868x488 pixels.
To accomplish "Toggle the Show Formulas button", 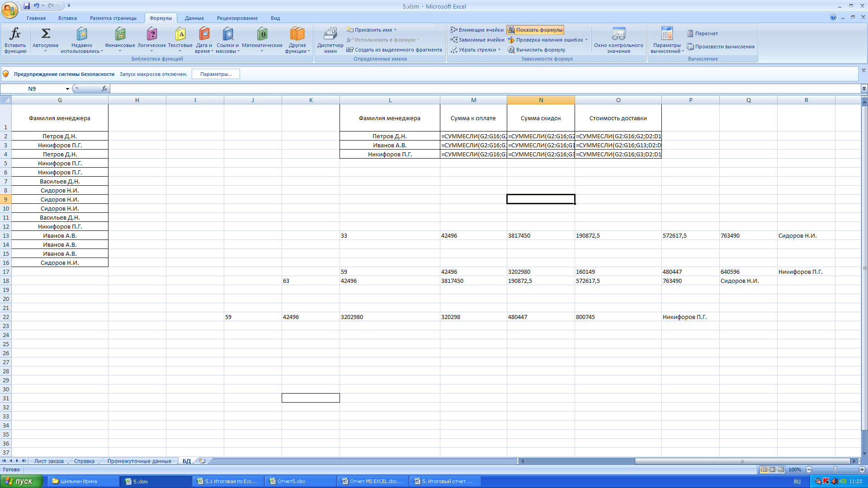I will 535,30.
